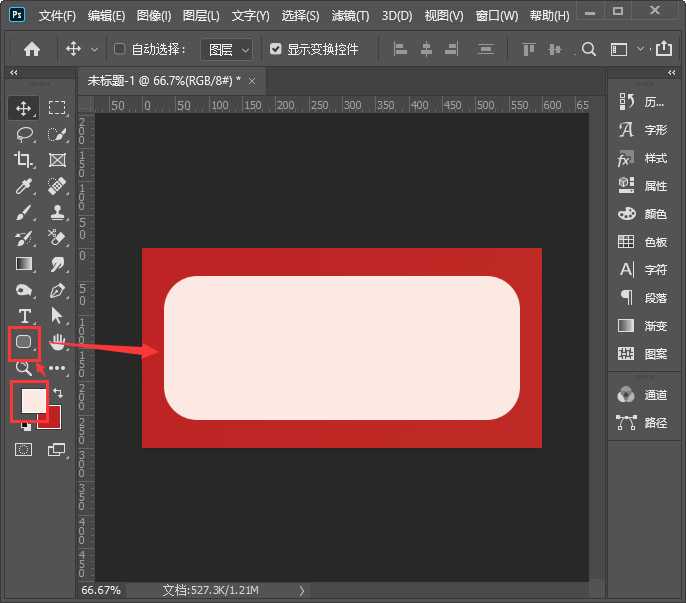
Task: Select the Lasso tool
Action: 24,134
